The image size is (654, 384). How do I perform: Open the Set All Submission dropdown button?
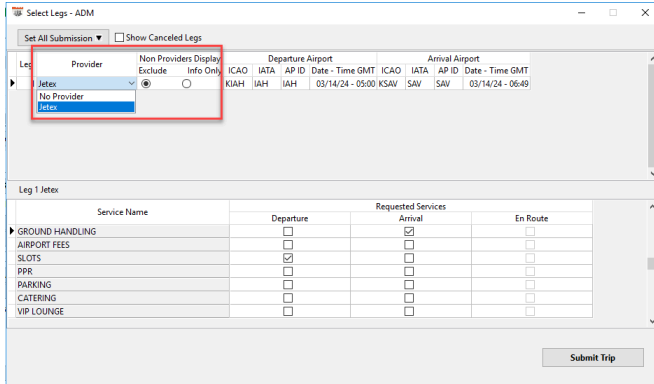tap(63, 38)
